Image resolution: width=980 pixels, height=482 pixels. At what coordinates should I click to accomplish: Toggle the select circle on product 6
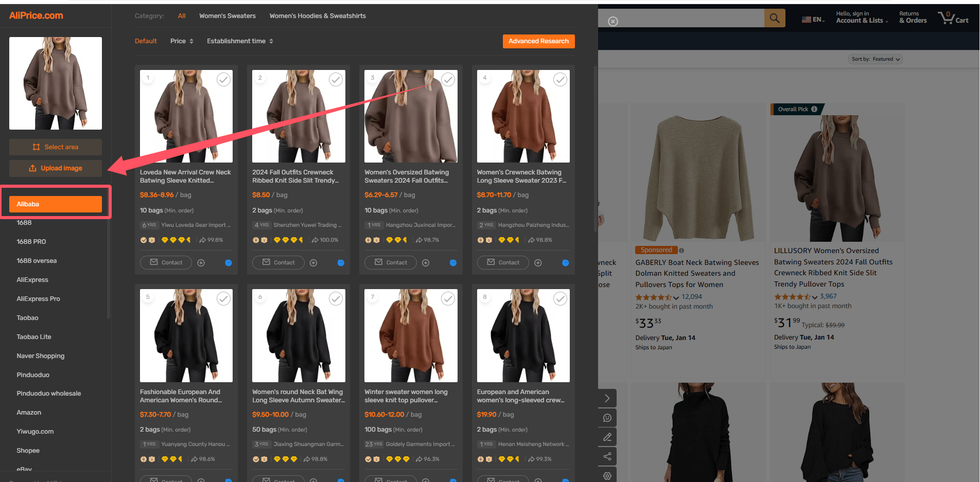336,298
